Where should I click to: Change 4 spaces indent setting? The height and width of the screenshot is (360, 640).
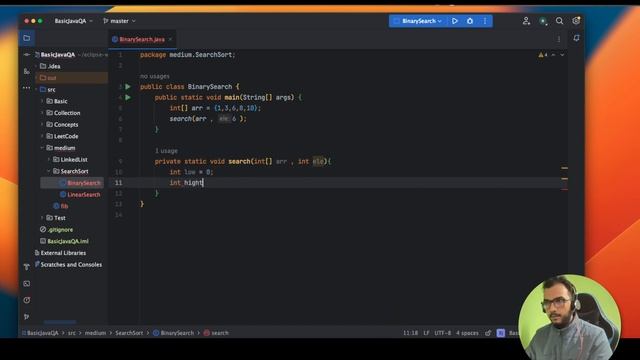(467, 333)
